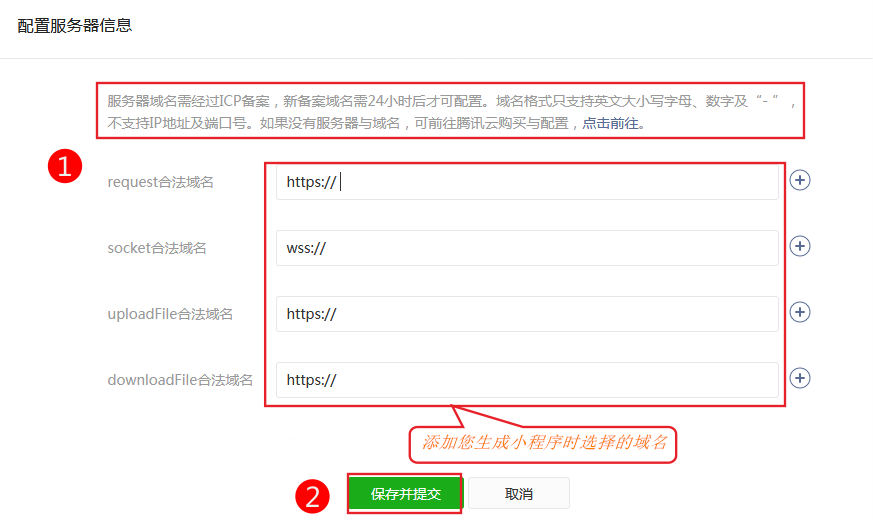Click the downloadFile合法域名 label

click(180, 380)
